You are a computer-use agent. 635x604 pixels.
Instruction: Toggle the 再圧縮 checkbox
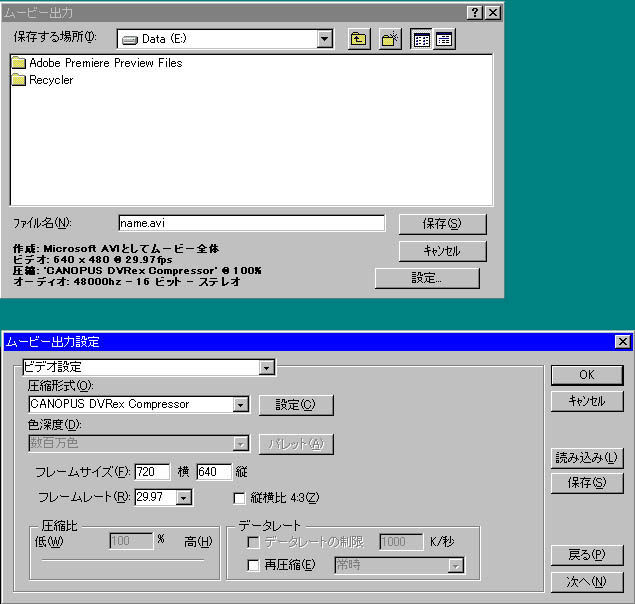pyautogui.click(x=253, y=566)
